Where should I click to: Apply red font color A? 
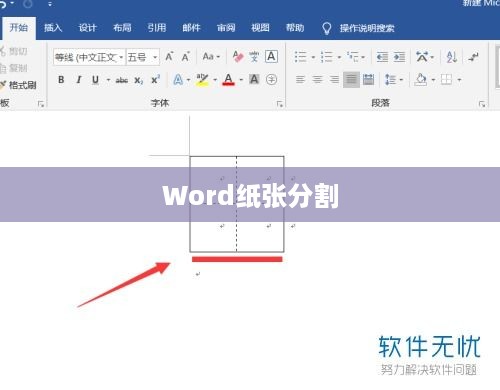pos(228,80)
